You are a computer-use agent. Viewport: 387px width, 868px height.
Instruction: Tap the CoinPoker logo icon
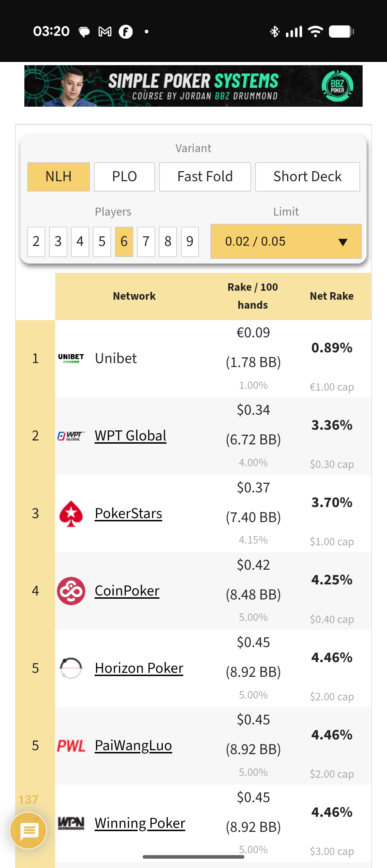tap(71, 591)
